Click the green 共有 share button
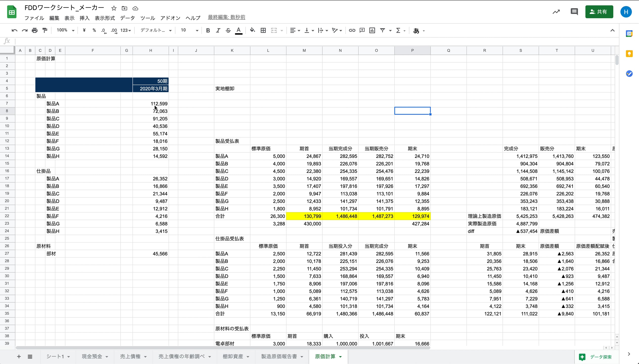 coord(599,12)
